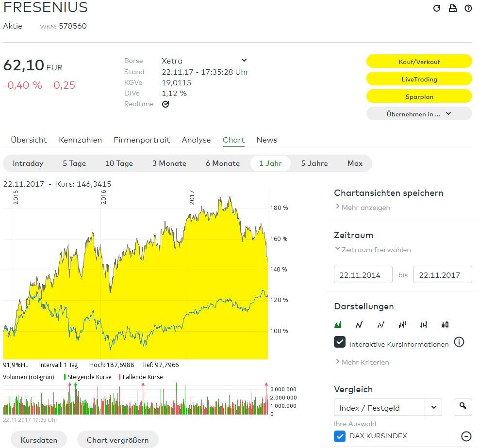Remove DAX KURSINDEX with the minus icon
The height and width of the screenshot is (448, 479).
tap(466, 436)
